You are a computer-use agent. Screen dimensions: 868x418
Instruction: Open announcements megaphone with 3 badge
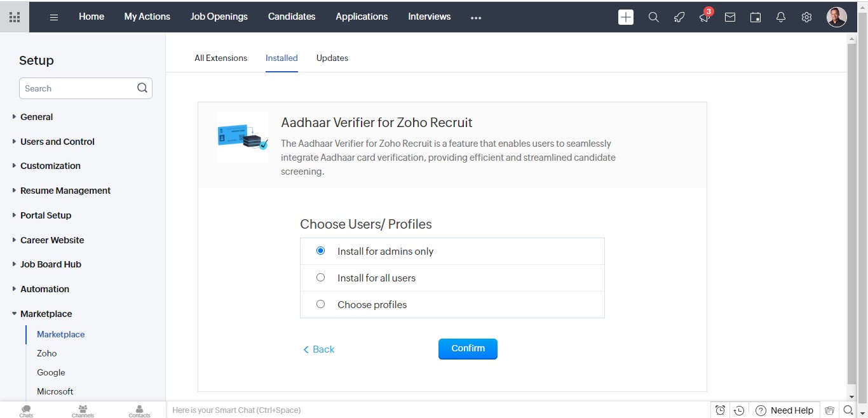(x=705, y=16)
